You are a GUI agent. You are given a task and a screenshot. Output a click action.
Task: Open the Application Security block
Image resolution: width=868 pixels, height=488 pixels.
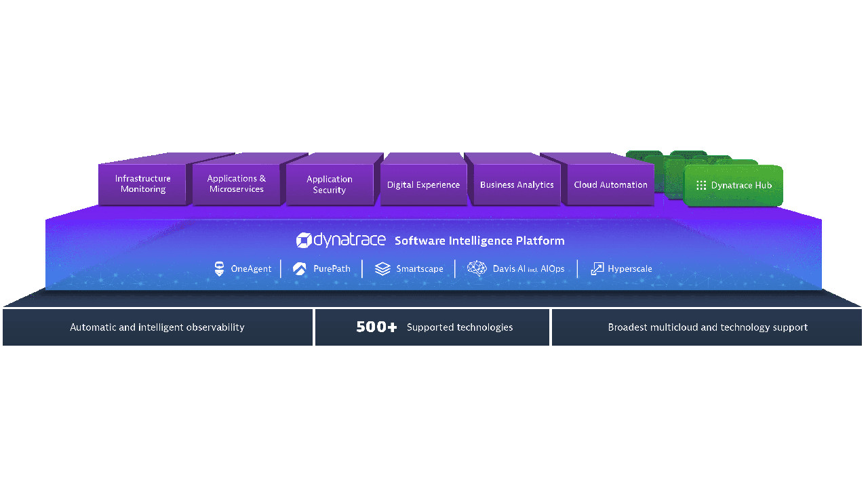coord(330,184)
